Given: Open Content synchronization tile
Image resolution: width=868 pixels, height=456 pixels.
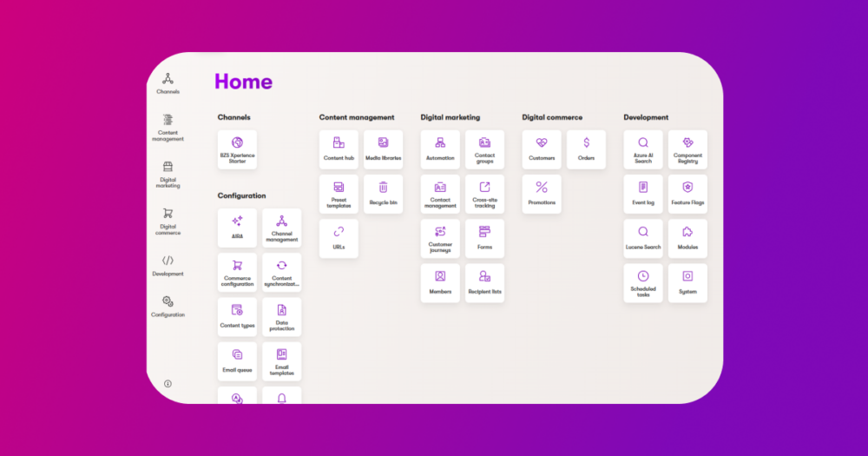Looking at the screenshot, I should (282, 273).
